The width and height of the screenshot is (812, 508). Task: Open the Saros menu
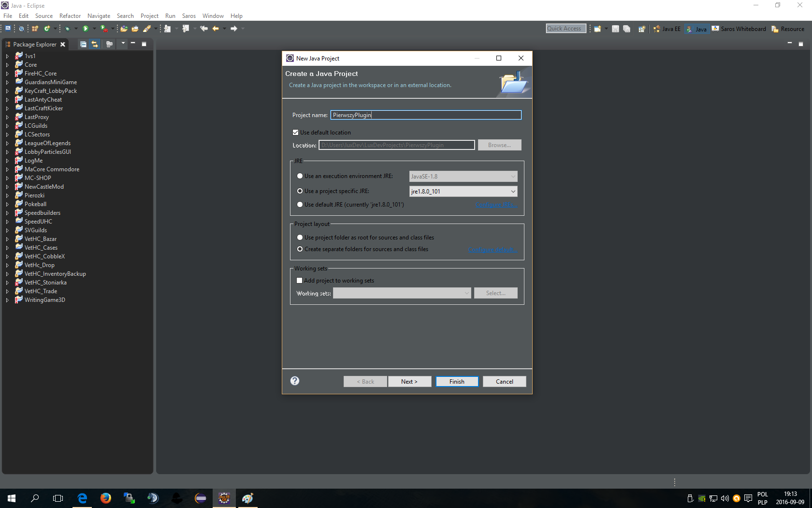pyautogui.click(x=188, y=16)
